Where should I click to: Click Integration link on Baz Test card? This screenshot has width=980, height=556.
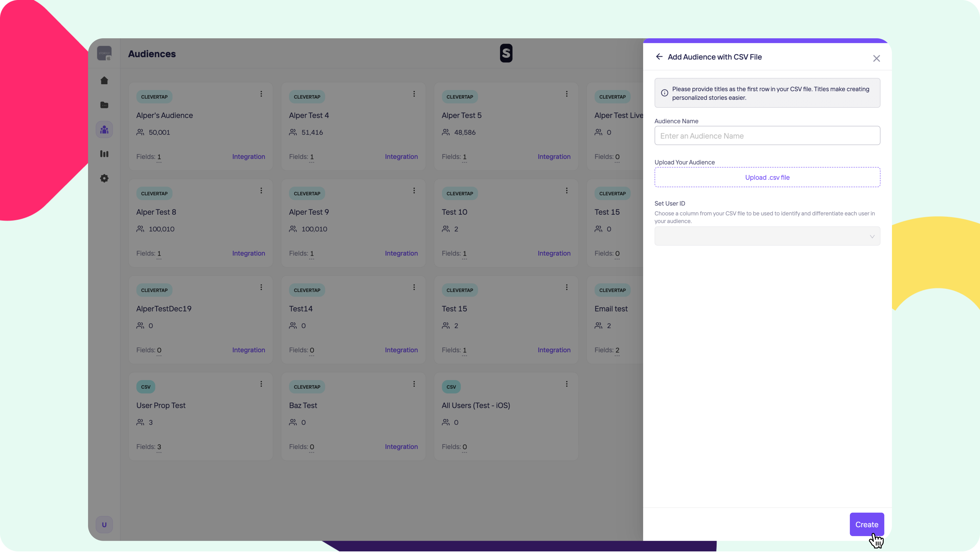coord(401,447)
